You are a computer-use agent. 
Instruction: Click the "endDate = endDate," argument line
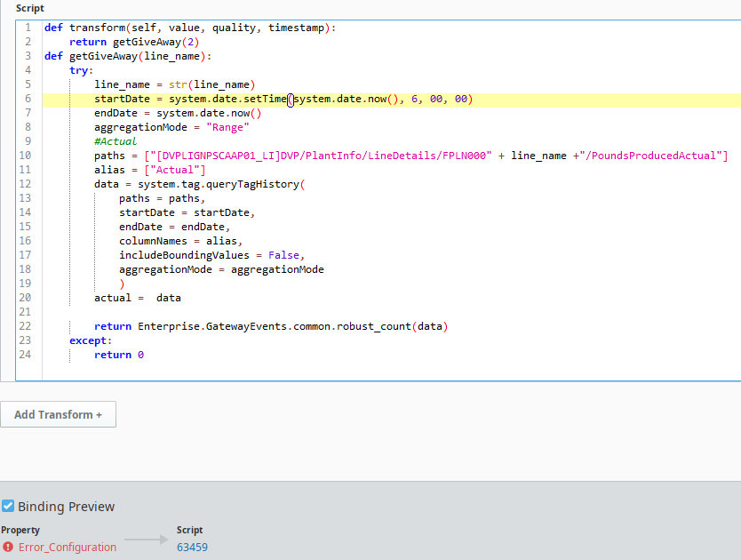tap(174, 227)
